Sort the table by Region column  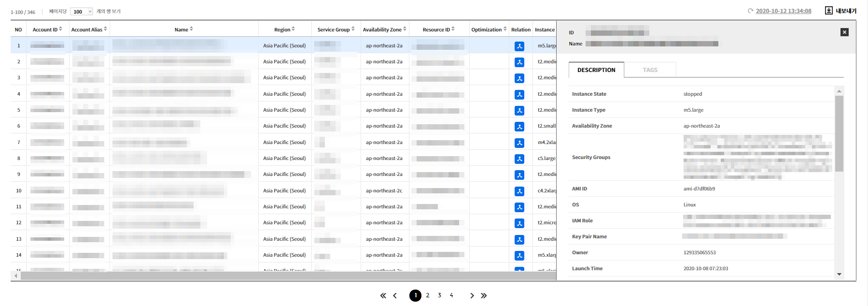coord(284,29)
